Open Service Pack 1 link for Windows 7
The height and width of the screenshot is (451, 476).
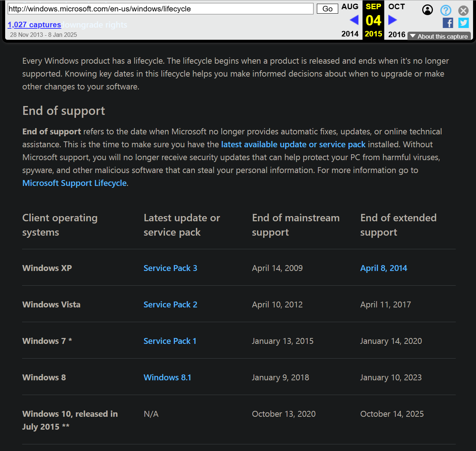pos(170,341)
